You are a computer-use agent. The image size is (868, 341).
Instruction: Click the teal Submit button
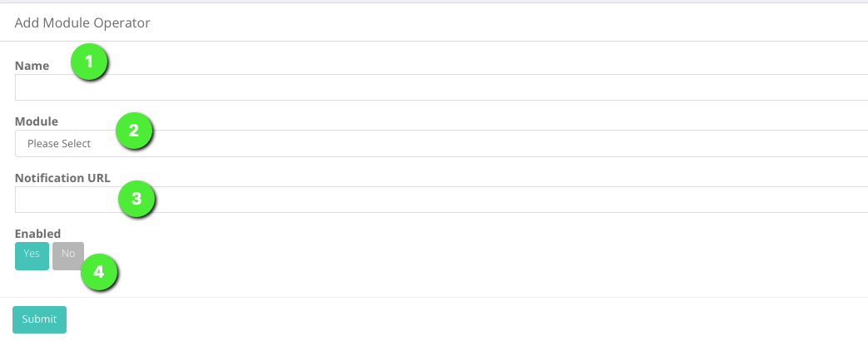[39, 319]
